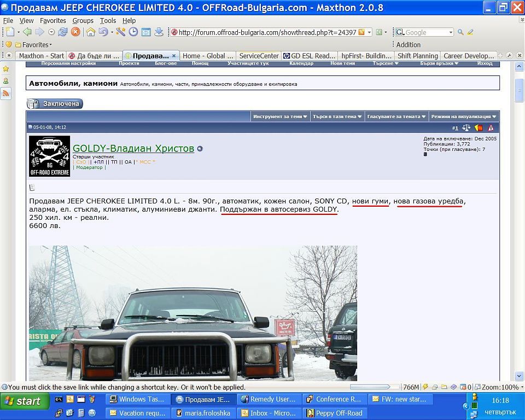Open the View menu
525x420 pixels.
(26, 20)
